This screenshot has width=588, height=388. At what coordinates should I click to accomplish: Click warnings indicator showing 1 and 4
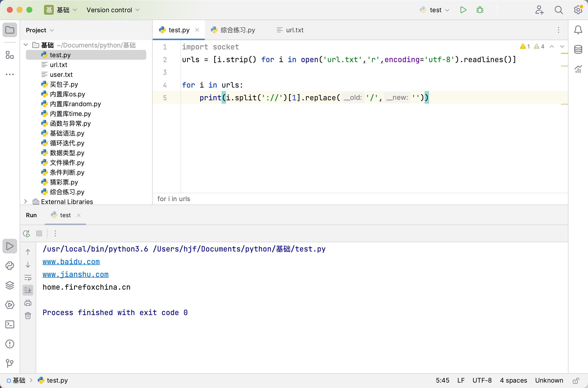532,46
